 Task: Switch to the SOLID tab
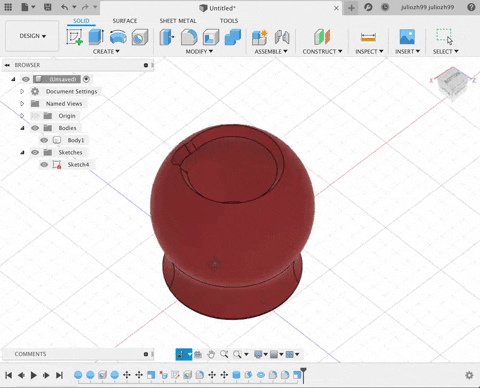[x=81, y=21]
